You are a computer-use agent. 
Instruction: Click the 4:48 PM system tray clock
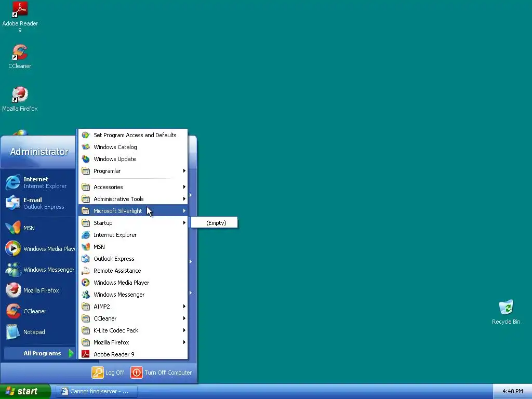coord(512,391)
